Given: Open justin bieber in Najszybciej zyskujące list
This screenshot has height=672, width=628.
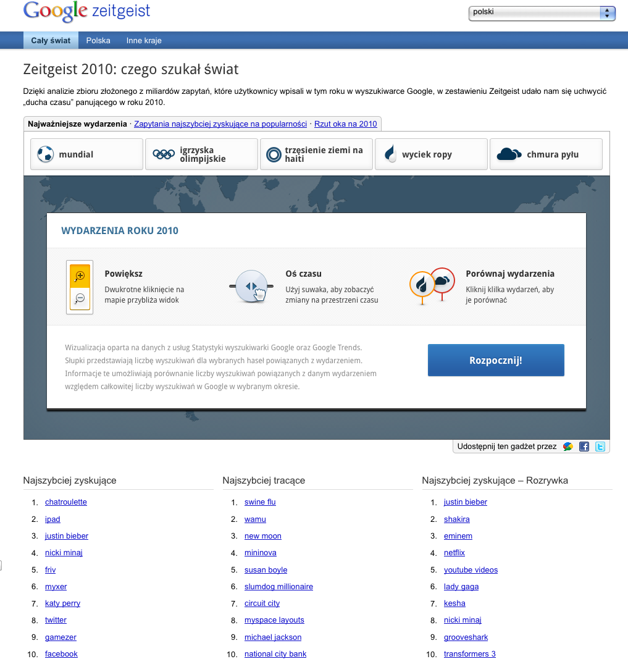Looking at the screenshot, I should [67, 535].
